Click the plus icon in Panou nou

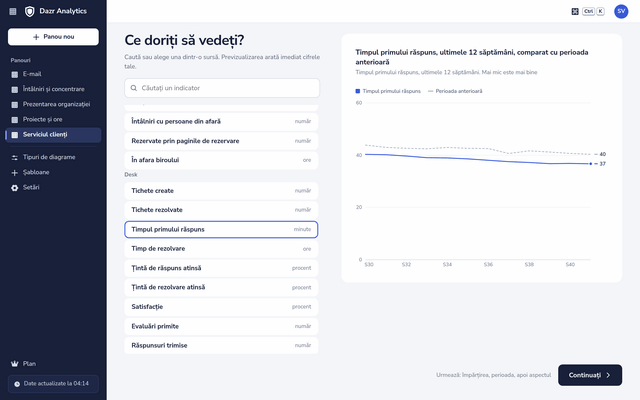click(36, 37)
